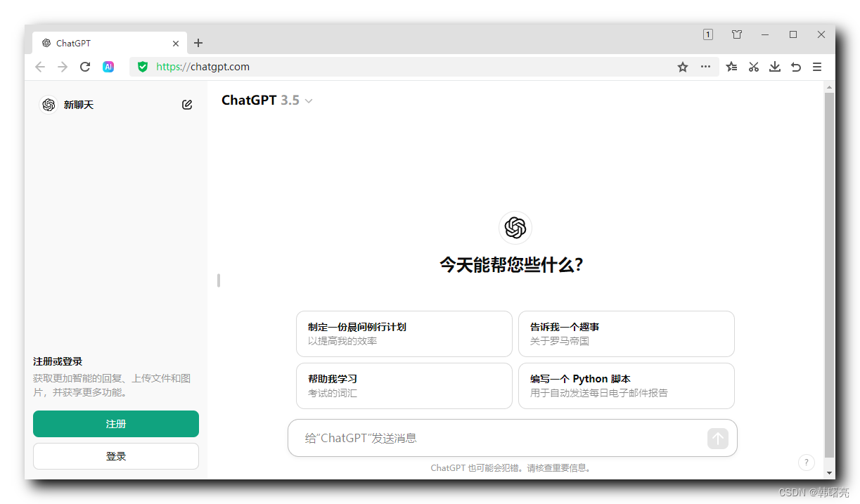Viewport: 860px width, 504px height.
Task: Select the ChatGPT browser tab
Action: point(108,43)
